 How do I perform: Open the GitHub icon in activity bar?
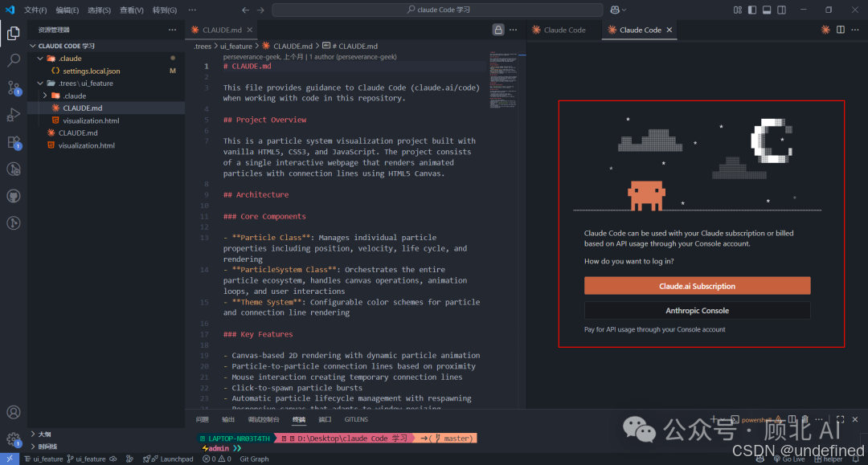(x=14, y=196)
